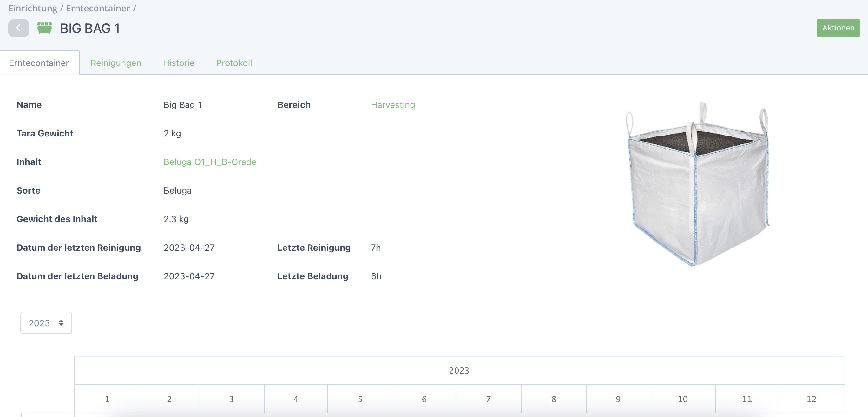Select month 10 in timeline header

(683, 399)
